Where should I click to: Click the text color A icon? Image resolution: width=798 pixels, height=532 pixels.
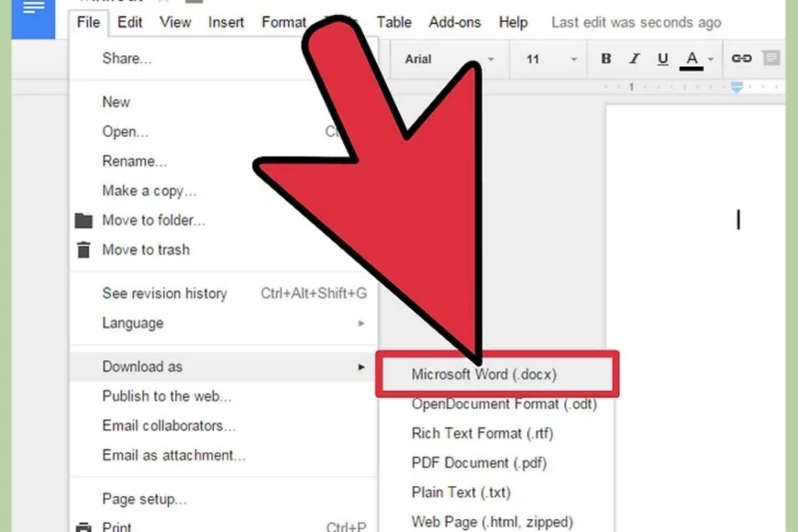tap(692, 59)
